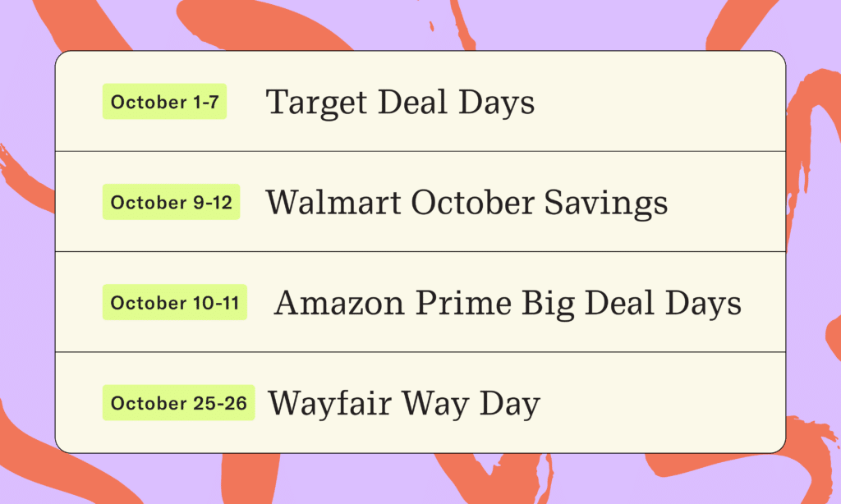Click the word Amazon in the title

[x=339, y=303]
